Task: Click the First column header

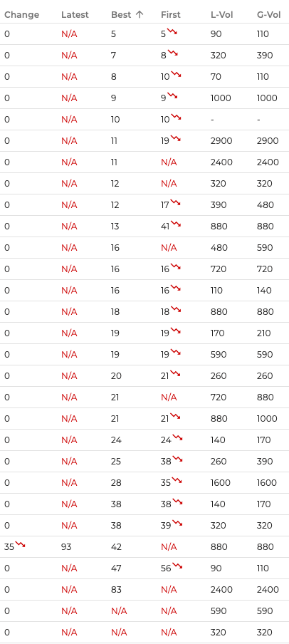Action: (x=170, y=15)
